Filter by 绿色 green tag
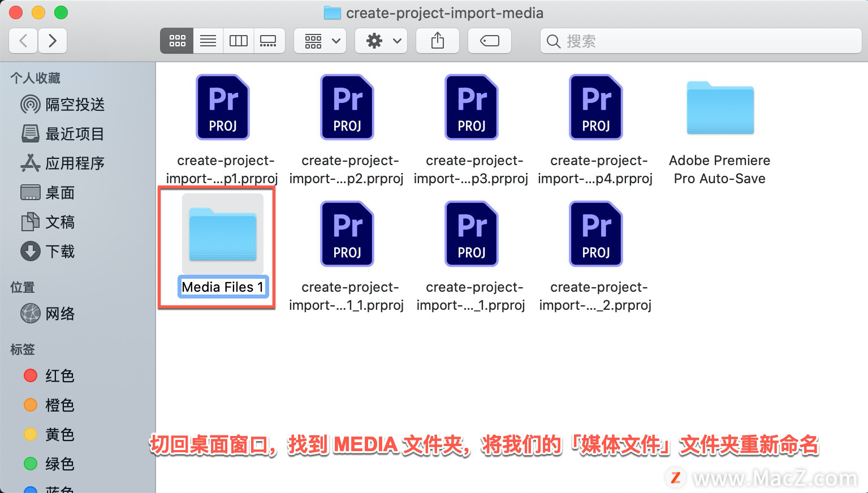Screen dimensions: 868x493 [48, 464]
